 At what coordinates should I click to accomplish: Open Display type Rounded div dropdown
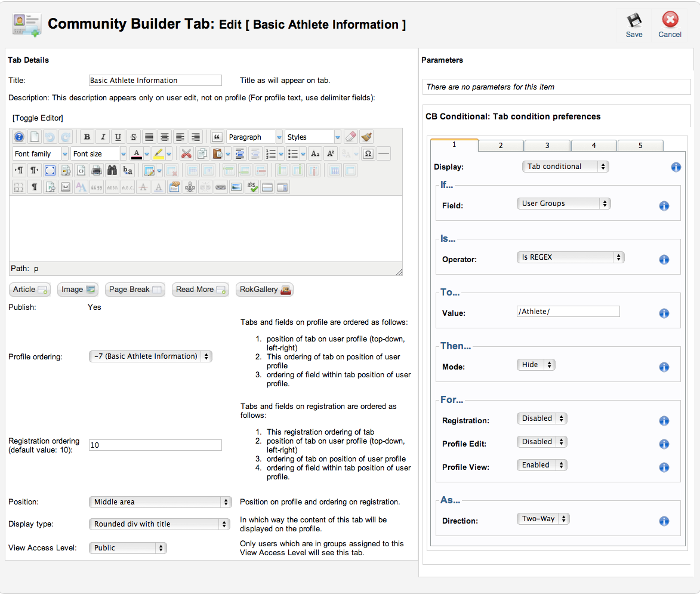click(x=159, y=524)
